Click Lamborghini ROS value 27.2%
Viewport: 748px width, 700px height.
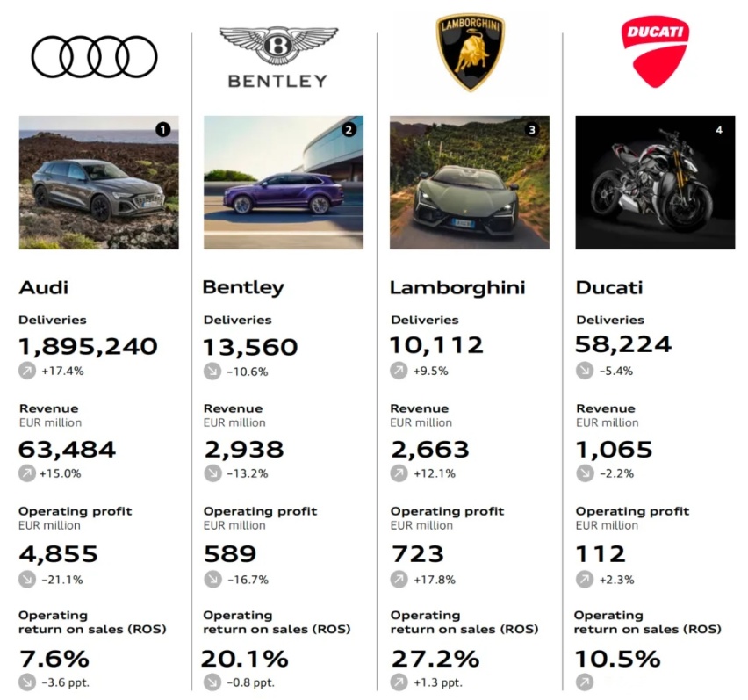pos(435,659)
